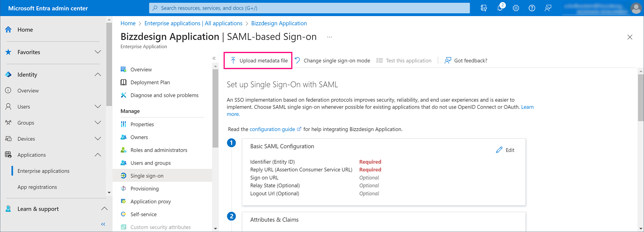Open the configuration guide link
The image size is (644, 232).
point(272,129)
